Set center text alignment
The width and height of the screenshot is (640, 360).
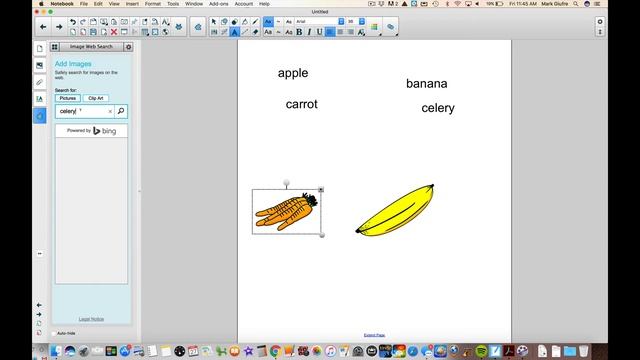pos(340,32)
